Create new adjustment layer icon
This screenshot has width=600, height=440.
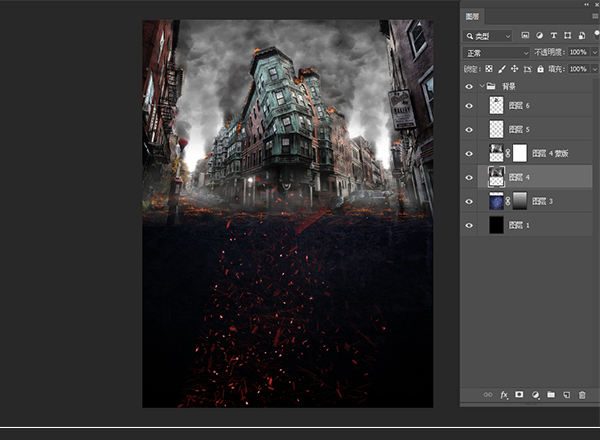535,395
